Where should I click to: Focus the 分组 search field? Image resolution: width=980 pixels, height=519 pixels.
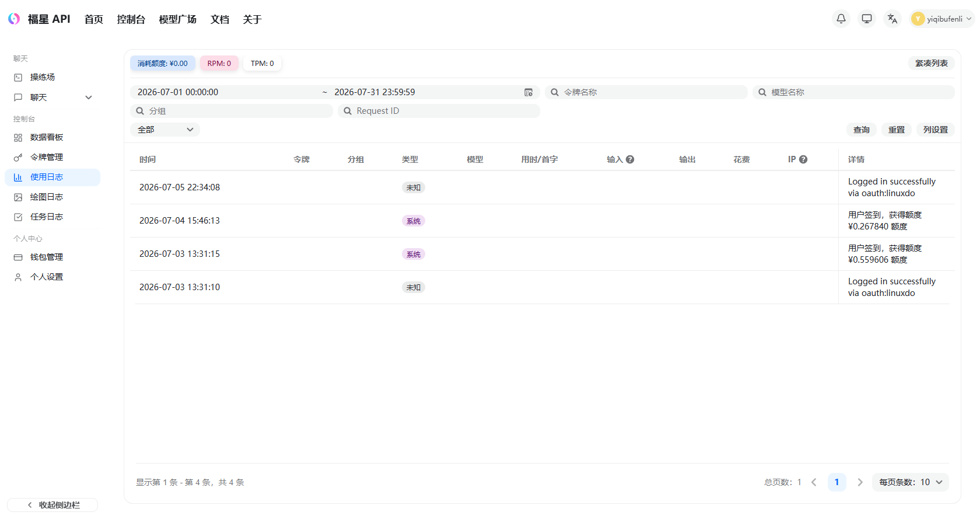232,111
